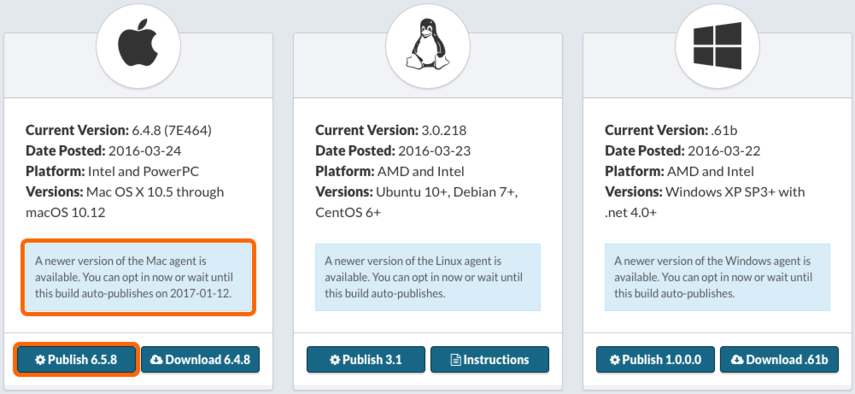855x394 pixels.
Task: Click the Linux penguin icon
Action: pyautogui.click(x=427, y=44)
